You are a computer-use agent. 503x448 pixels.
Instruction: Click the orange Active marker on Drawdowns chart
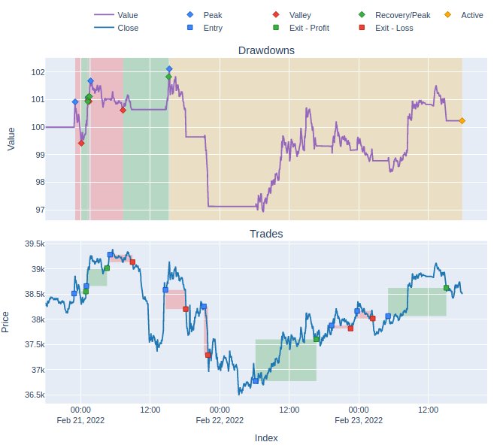462,120
